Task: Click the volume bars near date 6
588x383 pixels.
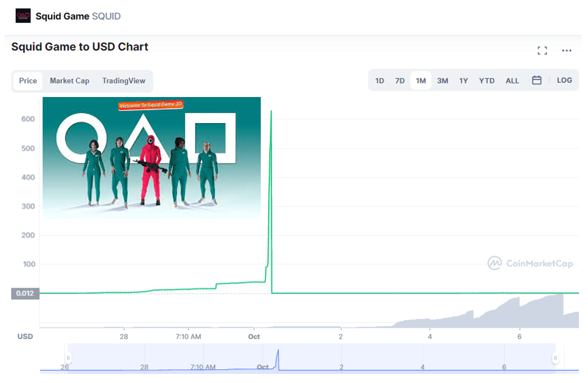Action: click(519, 313)
